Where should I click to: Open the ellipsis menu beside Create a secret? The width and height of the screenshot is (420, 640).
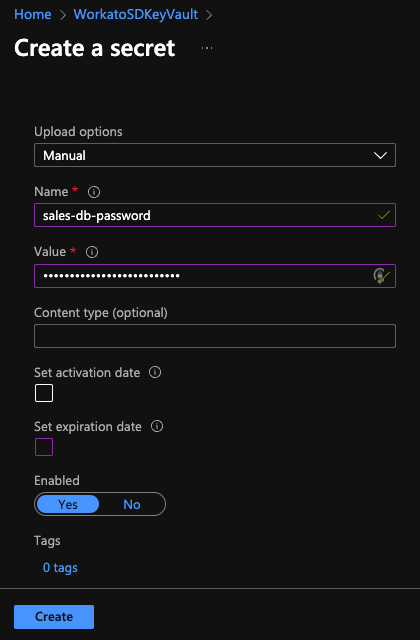207,48
